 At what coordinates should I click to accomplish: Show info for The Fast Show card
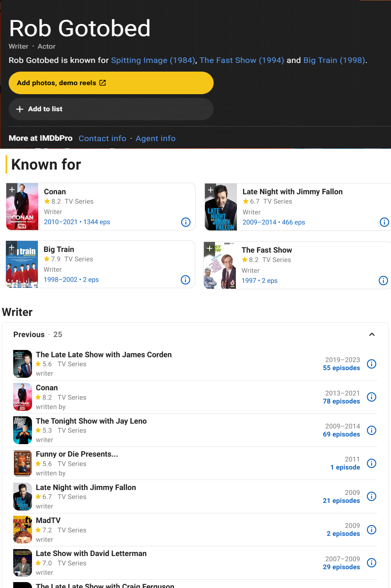point(383,280)
